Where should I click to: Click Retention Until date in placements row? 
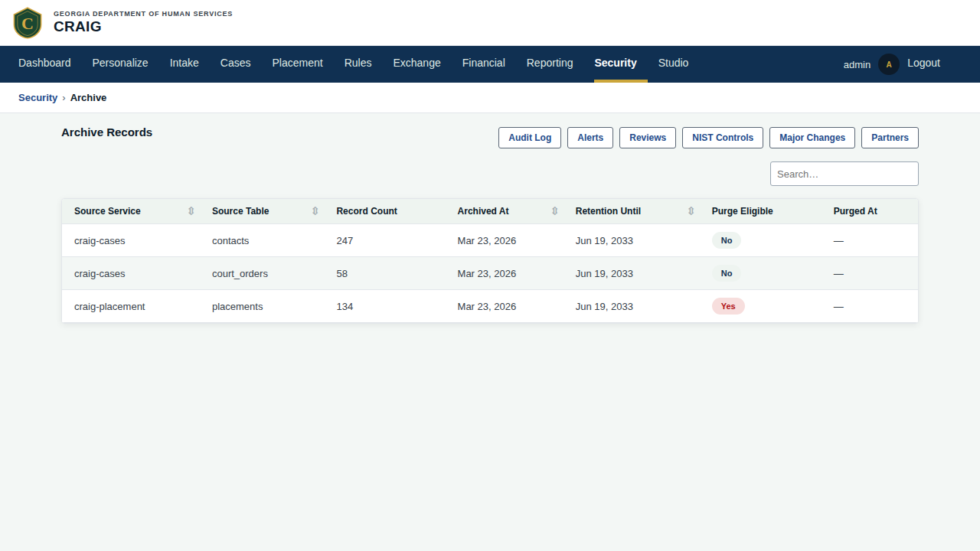pos(604,306)
